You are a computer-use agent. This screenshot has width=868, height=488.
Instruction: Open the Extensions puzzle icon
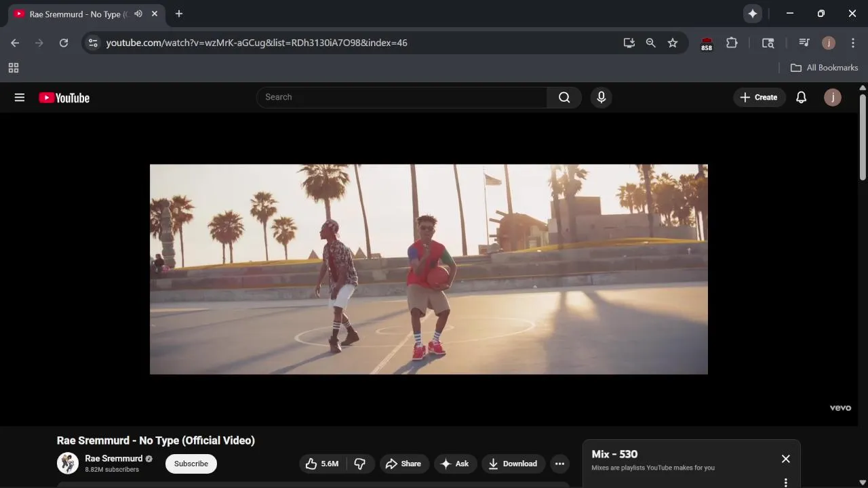click(732, 43)
